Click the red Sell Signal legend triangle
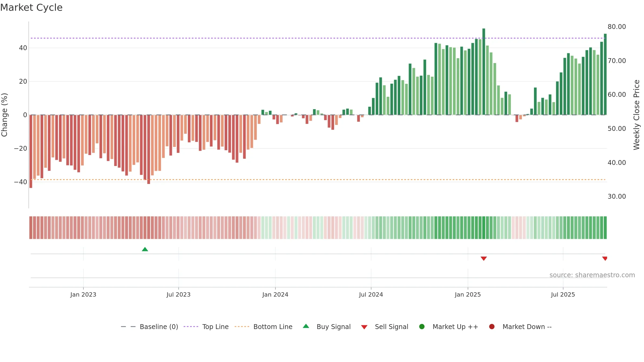This screenshot has height=362, width=644. pos(364,327)
